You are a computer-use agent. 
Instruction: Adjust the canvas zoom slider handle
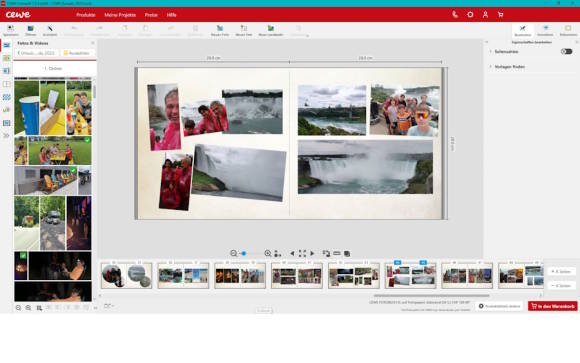pyautogui.click(x=244, y=253)
